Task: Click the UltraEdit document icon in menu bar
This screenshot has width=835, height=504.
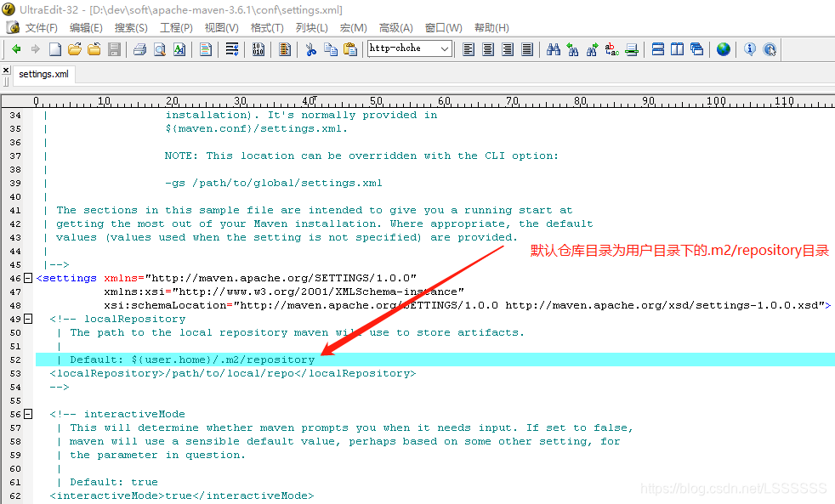Action: click(x=13, y=27)
